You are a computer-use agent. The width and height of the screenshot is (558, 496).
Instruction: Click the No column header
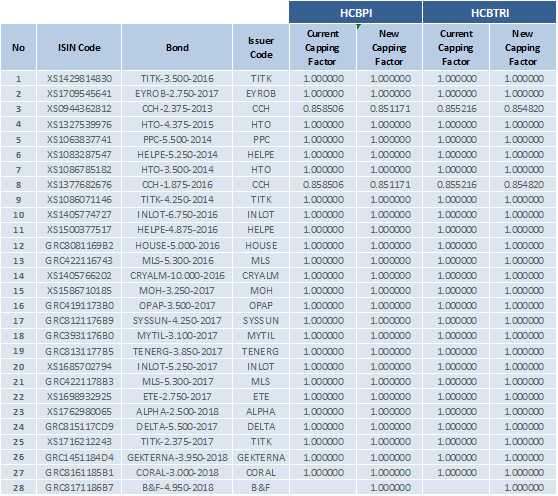tap(19, 47)
